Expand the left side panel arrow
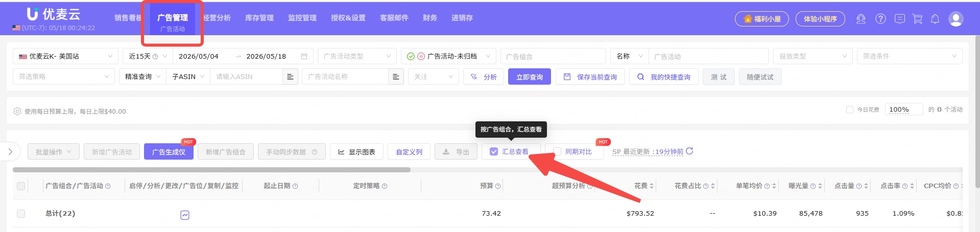980x232 pixels. click(10, 151)
